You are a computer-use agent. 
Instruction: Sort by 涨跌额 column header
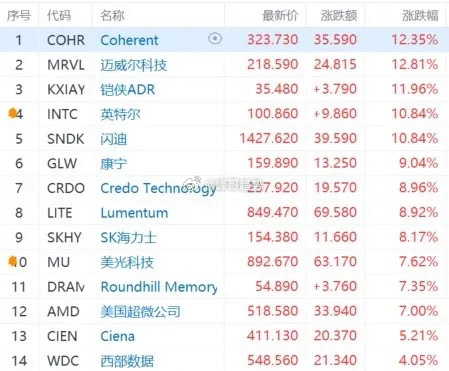click(339, 15)
